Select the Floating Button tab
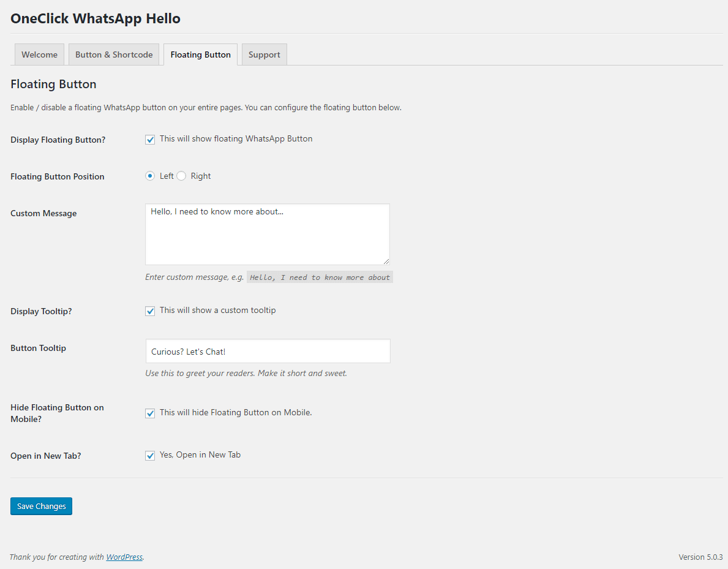The height and width of the screenshot is (569, 728). click(x=201, y=55)
